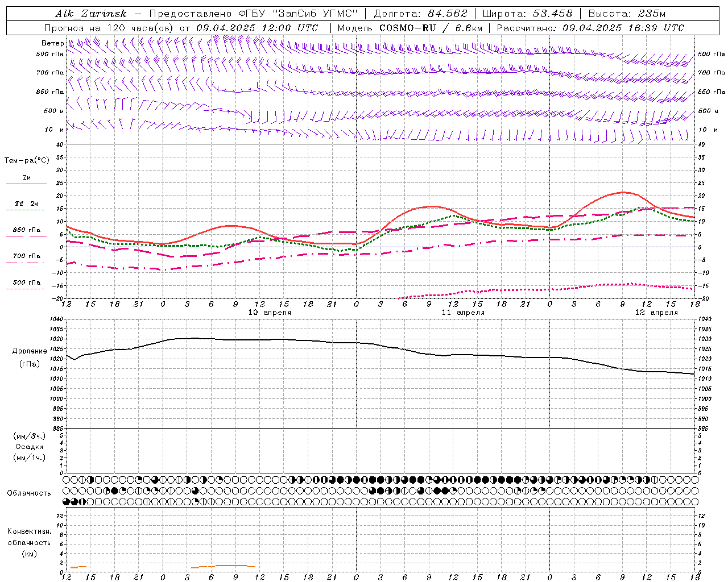The image size is (728, 582).
Task: Click the (мм/3ч.) precipitation unit label
Action: pyautogui.click(x=30, y=436)
